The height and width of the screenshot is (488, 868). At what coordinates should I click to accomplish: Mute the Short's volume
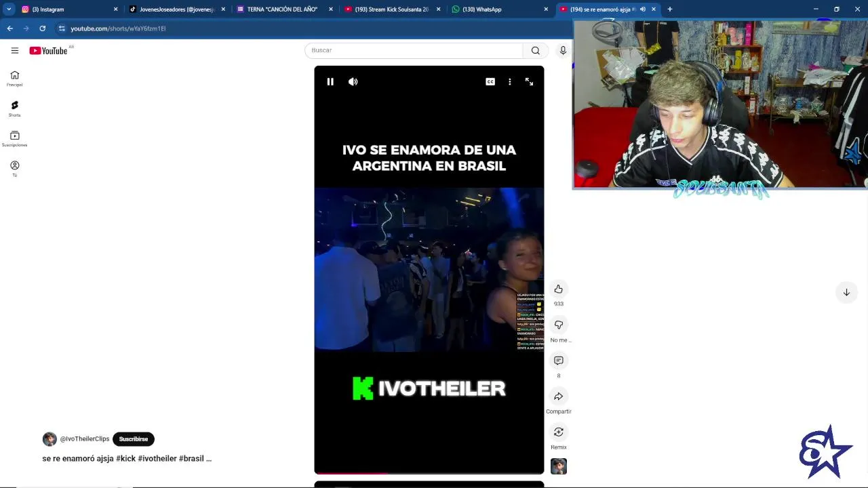click(353, 81)
